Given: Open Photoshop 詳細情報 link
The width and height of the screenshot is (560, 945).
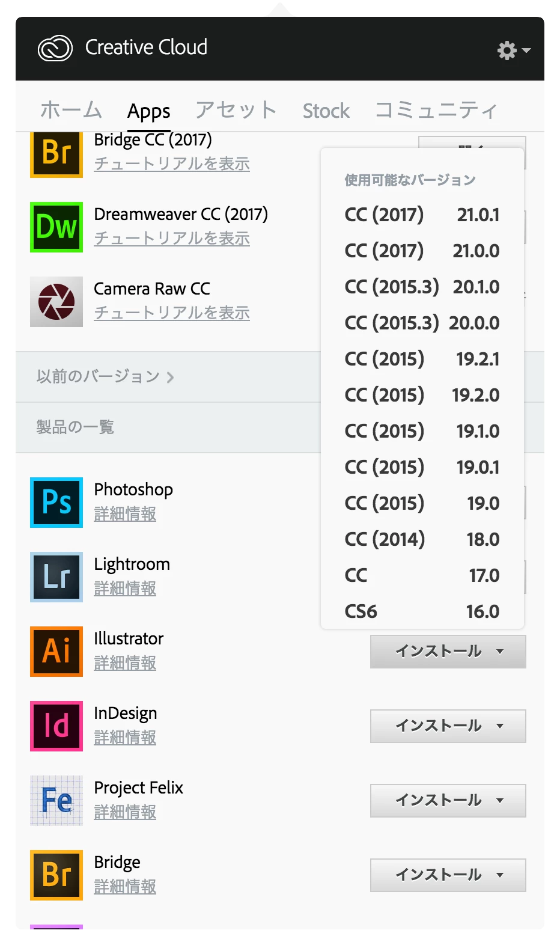Looking at the screenshot, I should click(x=125, y=514).
